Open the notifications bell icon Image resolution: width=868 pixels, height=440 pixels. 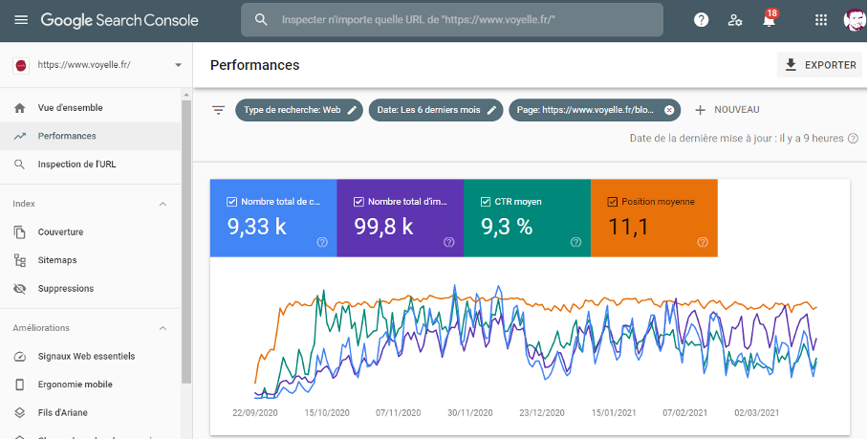769,20
